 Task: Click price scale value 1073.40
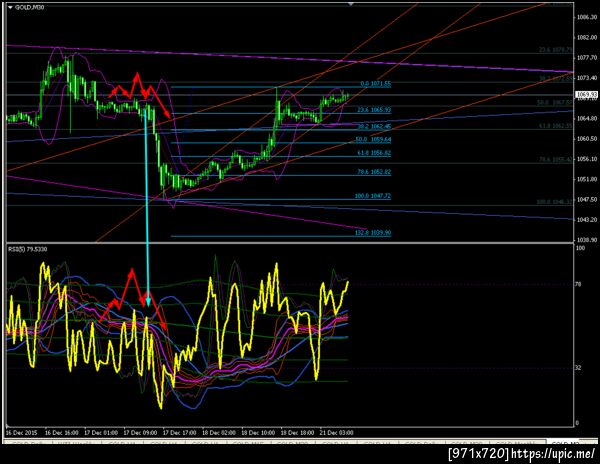(x=587, y=78)
